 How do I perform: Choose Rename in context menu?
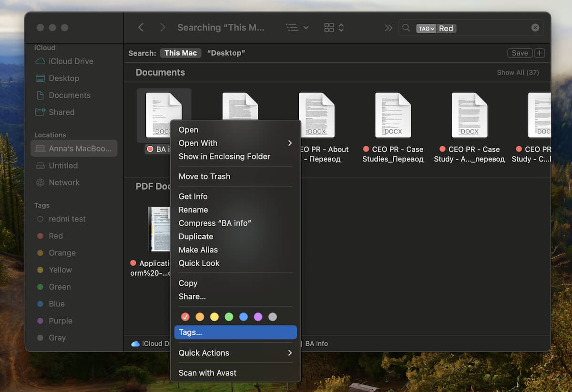click(x=235, y=210)
